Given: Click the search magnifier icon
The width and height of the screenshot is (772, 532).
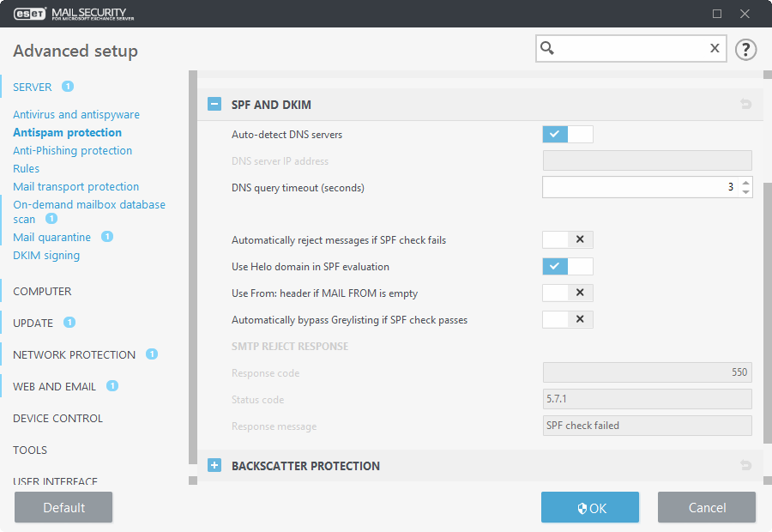Looking at the screenshot, I should tap(548, 49).
